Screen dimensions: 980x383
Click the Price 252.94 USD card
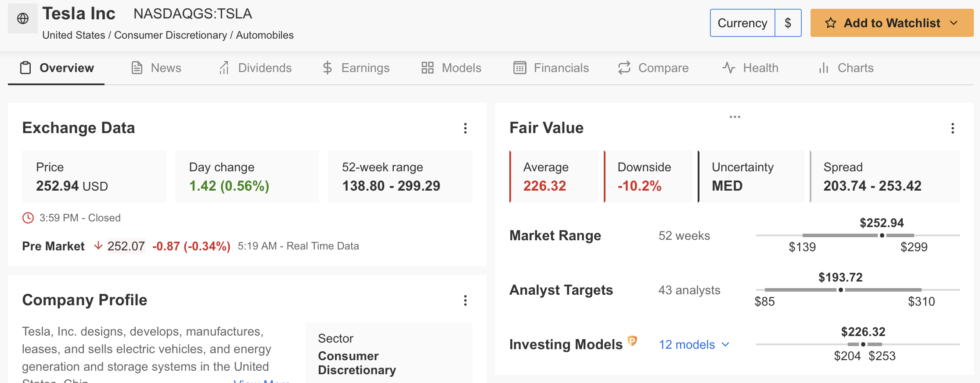tap(94, 177)
